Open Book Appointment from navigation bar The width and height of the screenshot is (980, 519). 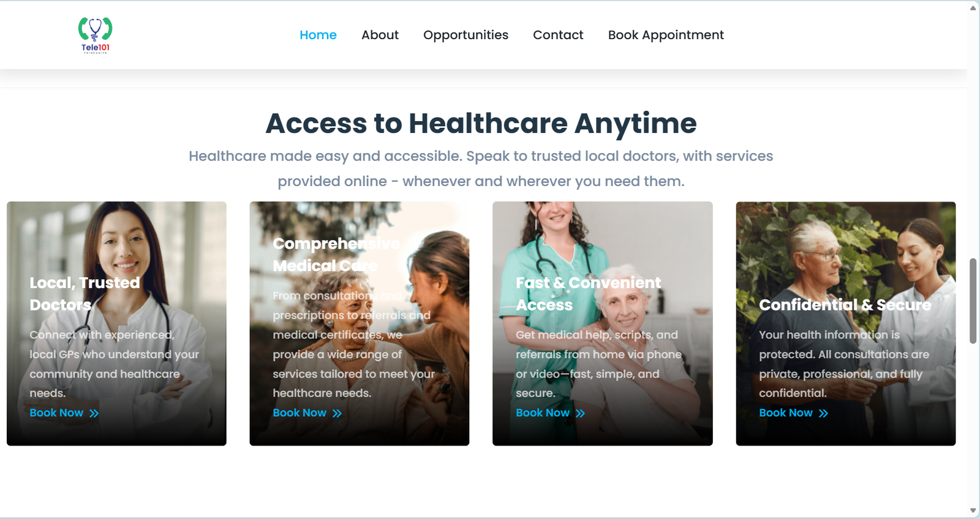pos(666,35)
